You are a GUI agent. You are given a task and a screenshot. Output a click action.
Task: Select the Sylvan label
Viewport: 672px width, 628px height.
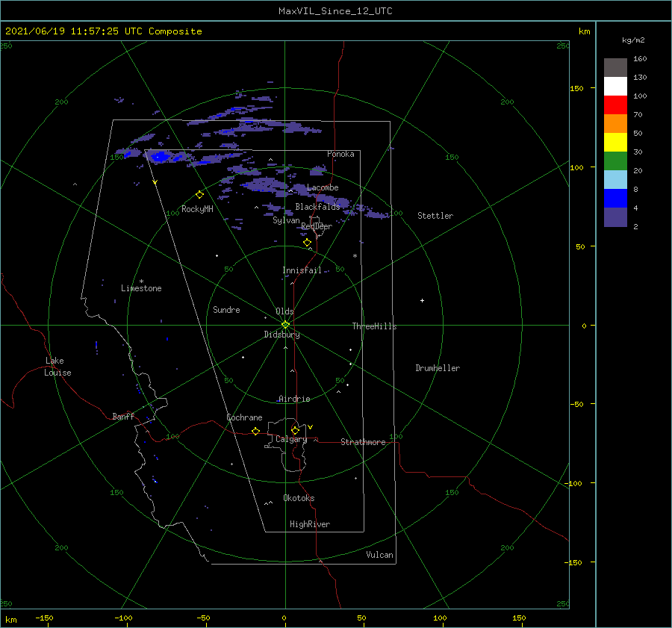click(286, 220)
